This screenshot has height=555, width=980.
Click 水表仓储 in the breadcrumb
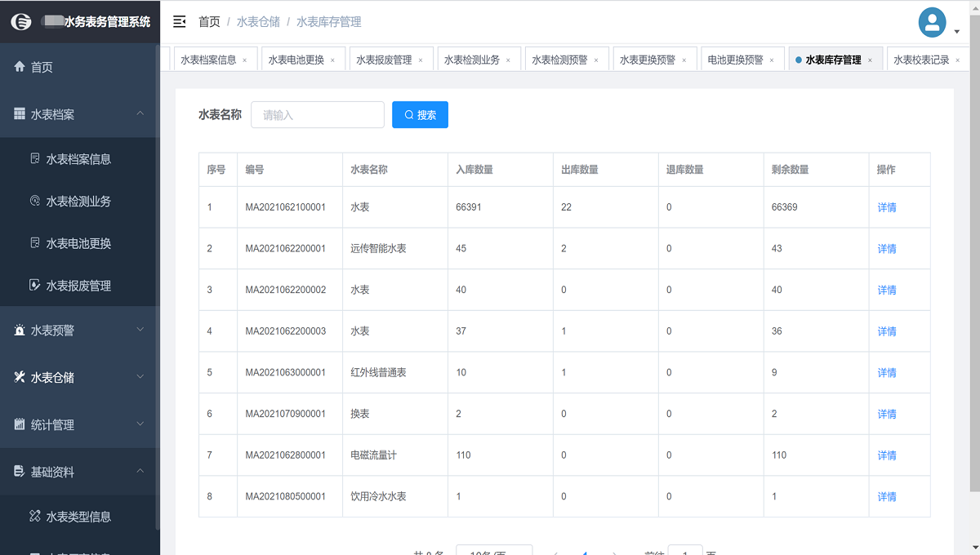click(x=258, y=22)
